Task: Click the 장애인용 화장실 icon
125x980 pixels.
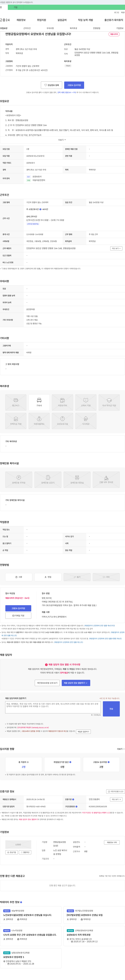Action: [77, 480]
